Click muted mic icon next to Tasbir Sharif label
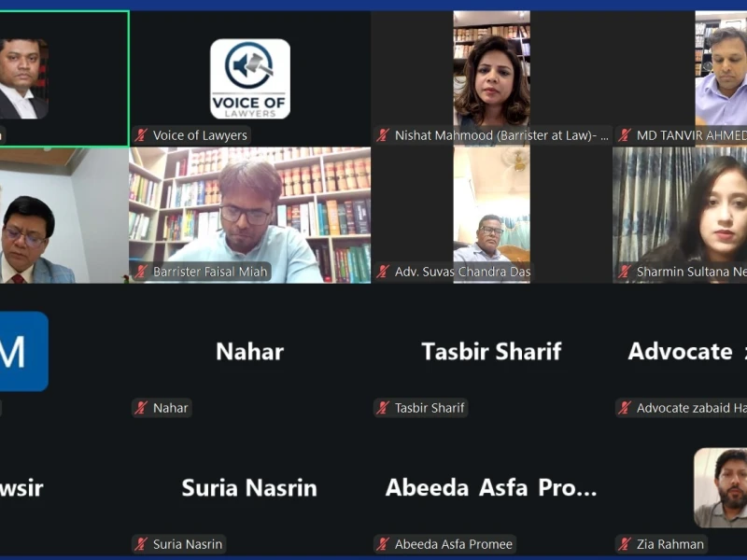This screenshot has width=747, height=560. point(383,408)
